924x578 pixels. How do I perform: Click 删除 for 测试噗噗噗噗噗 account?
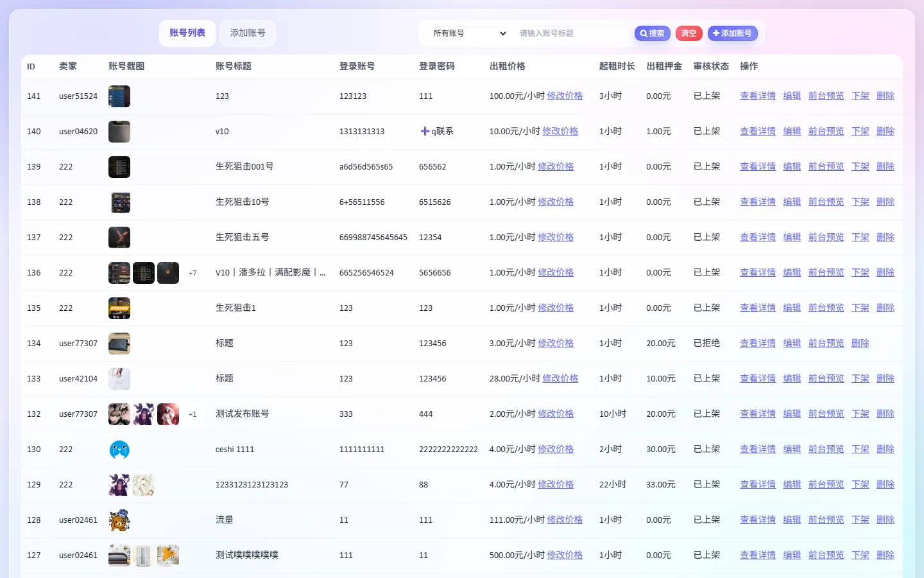click(x=886, y=555)
